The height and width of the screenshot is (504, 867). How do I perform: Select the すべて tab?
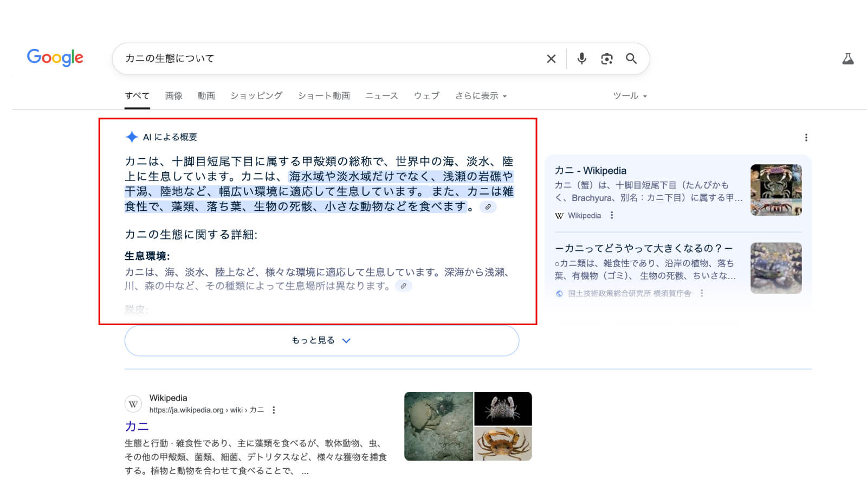click(137, 96)
